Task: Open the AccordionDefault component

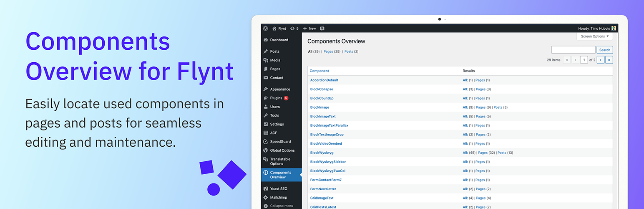Action: (324, 80)
